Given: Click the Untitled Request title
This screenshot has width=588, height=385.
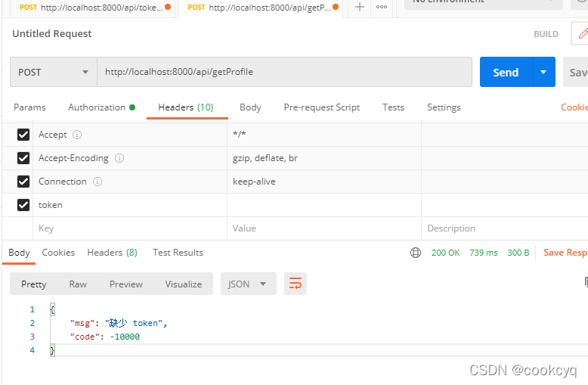Looking at the screenshot, I should coord(51,34).
